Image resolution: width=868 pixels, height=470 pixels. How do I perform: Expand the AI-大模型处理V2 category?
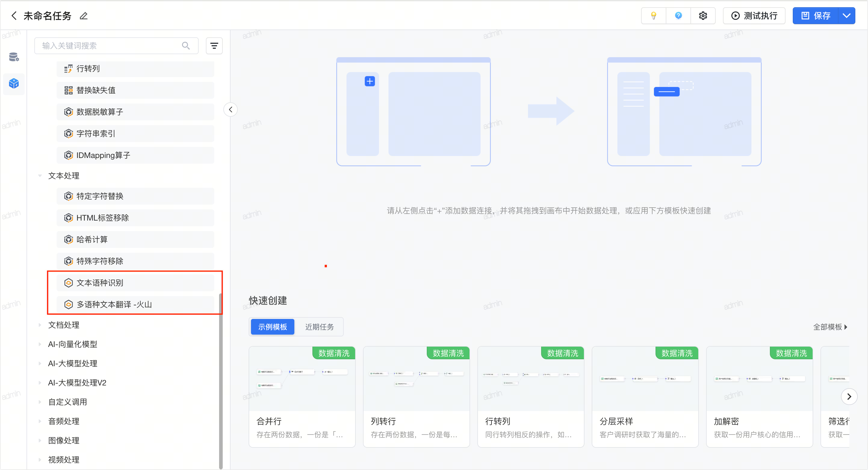[40, 382]
